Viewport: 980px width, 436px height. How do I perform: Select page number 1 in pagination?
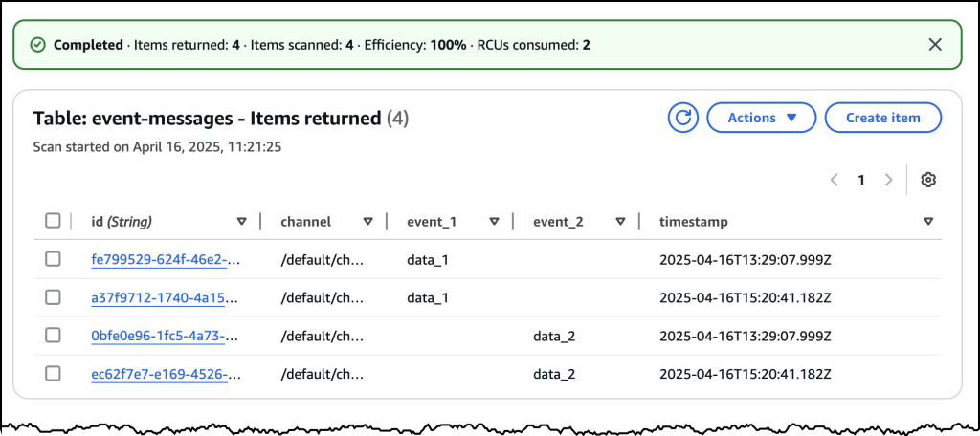point(861,180)
